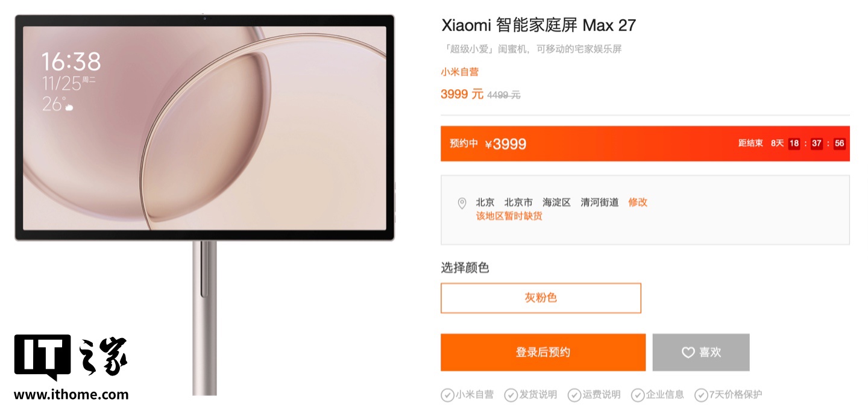Click the checkmark icon beside 运费说明
The height and width of the screenshot is (411, 868).
[574, 395]
